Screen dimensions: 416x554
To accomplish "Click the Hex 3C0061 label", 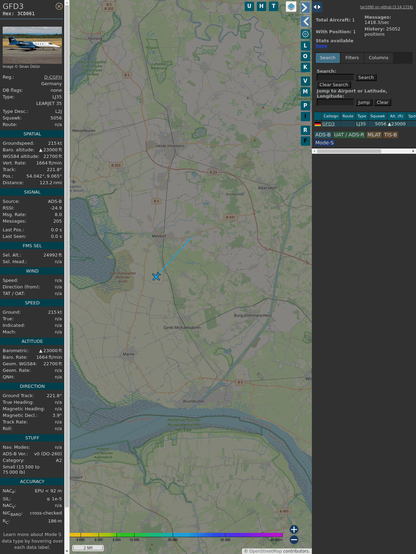I will pyautogui.click(x=19, y=14).
